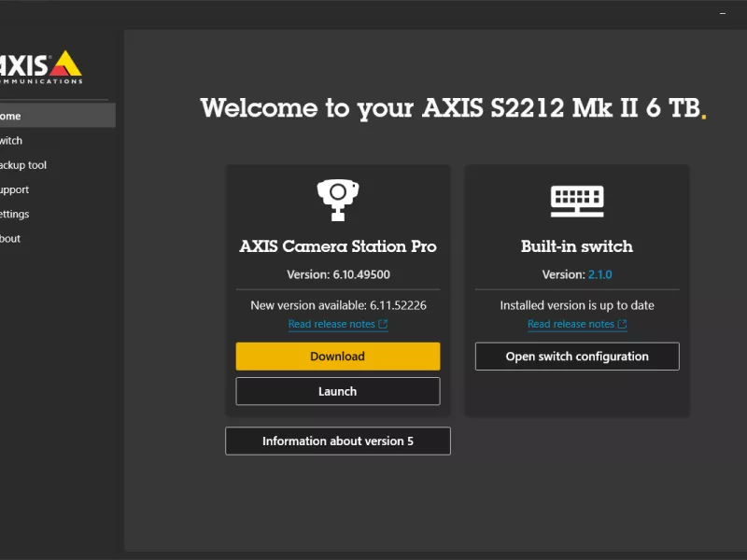The image size is (747, 560).
Task: Open the Support section
Action: [28, 189]
